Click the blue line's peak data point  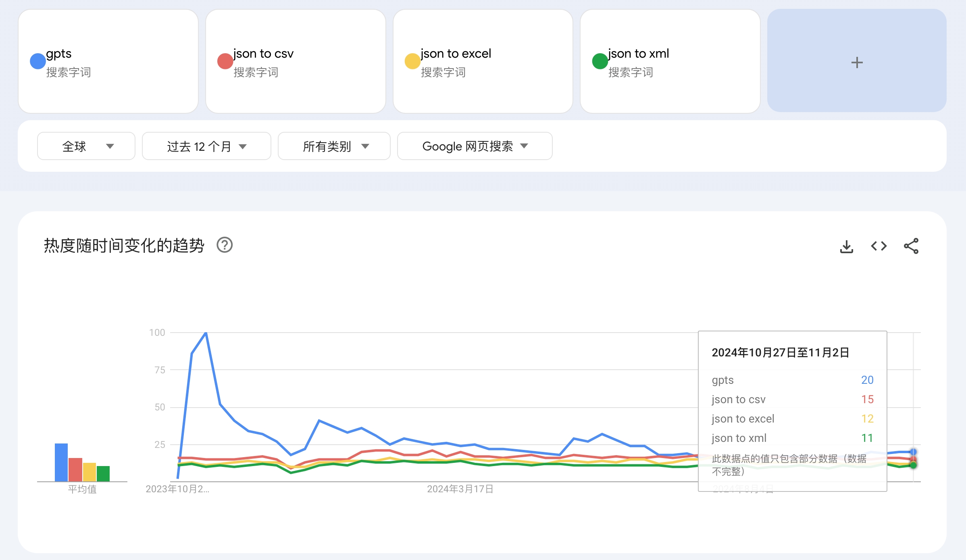pyautogui.click(x=205, y=333)
